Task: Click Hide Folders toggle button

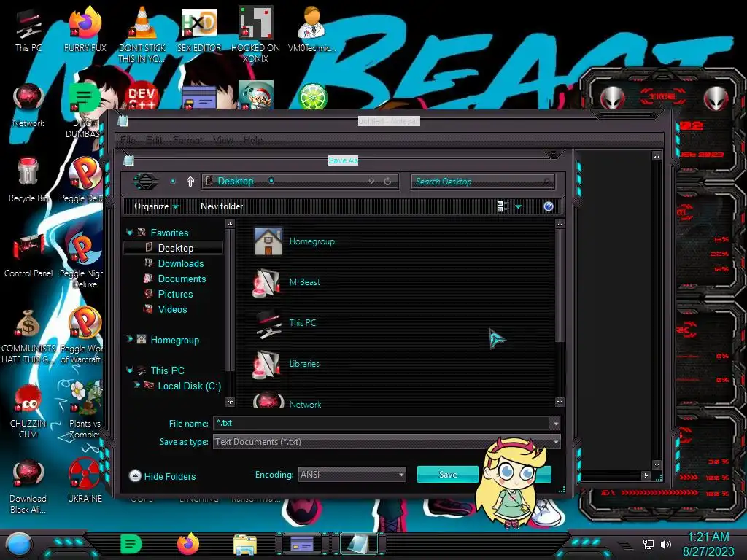Action: pyautogui.click(x=163, y=476)
